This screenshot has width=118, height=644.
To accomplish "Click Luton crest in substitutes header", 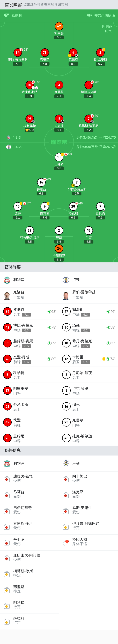I will pyautogui.click(x=66, y=280).
